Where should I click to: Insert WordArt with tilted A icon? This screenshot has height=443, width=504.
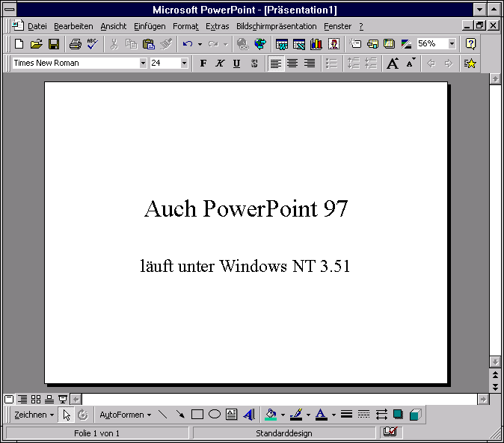click(x=249, y=415)
